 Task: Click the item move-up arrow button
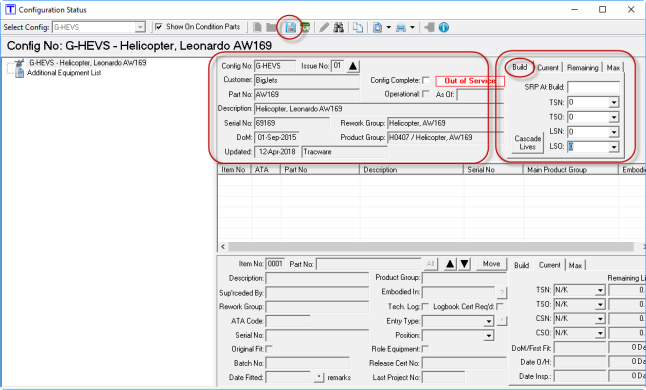pyautogui.click(x=450, y=264)
